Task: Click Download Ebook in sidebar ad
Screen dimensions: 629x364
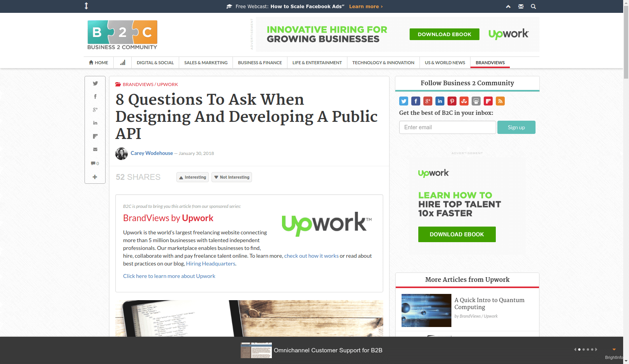Action: point(457,234)
